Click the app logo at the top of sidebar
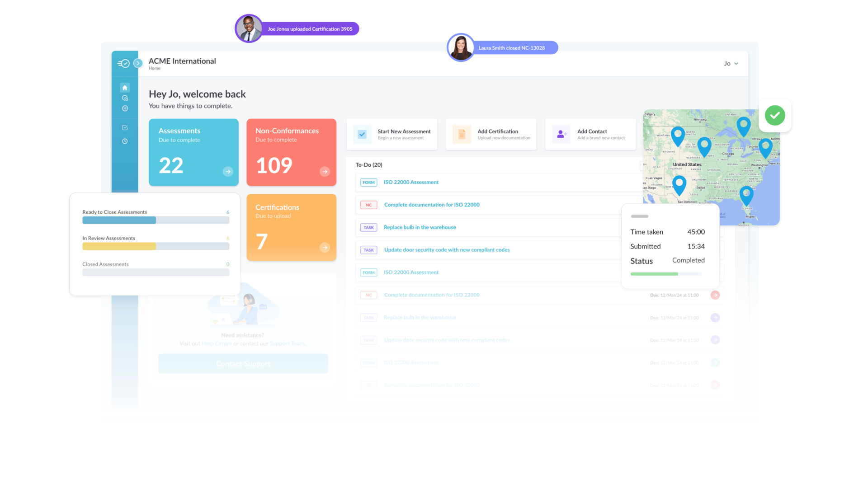This screenshot has width=868, height=488. tap(123, 63)
